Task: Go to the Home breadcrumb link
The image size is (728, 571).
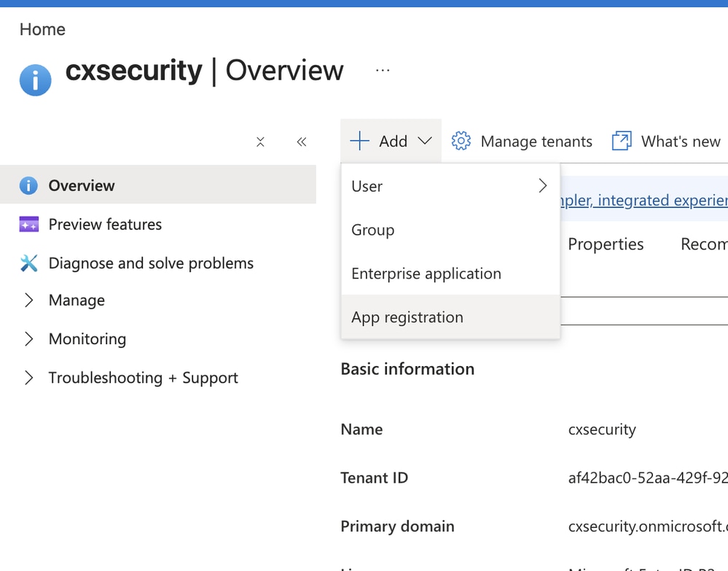Action: (42, 29)
